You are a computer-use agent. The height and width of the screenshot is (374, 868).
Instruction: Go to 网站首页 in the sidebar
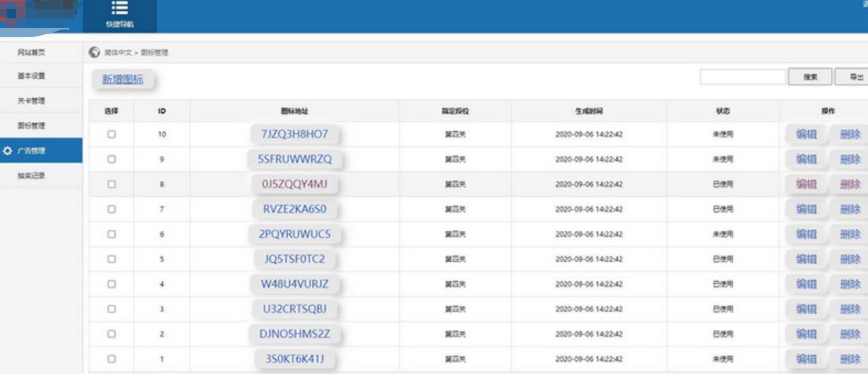pos(31,52)
